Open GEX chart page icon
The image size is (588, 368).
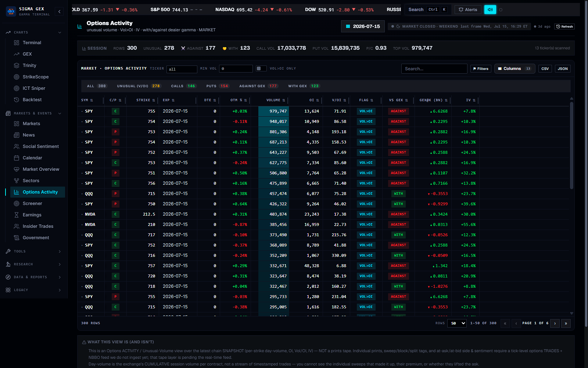coord(17,54)
